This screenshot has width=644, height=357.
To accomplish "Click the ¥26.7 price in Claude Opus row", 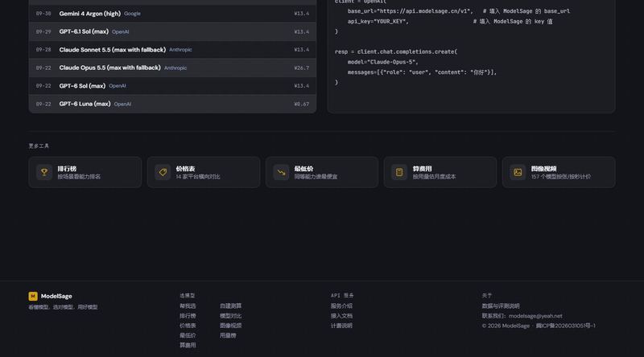I will click(301, 68).
